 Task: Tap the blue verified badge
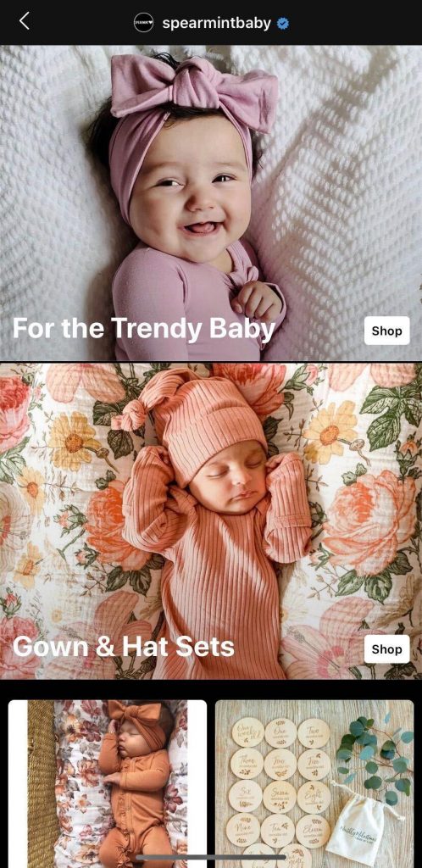pyautogui.click(x=283, y=23)
